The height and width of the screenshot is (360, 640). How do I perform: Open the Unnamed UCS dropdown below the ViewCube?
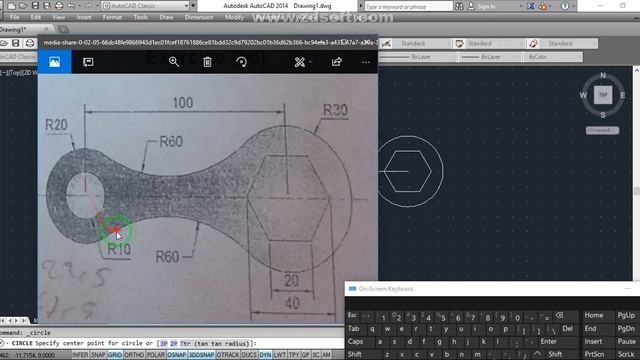tap(602, 130)
